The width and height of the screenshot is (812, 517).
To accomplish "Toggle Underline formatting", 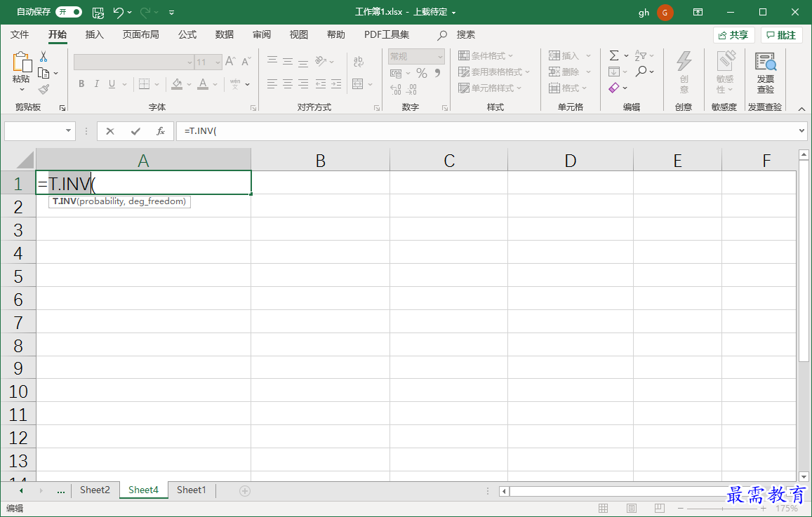I will click(112, 84).
